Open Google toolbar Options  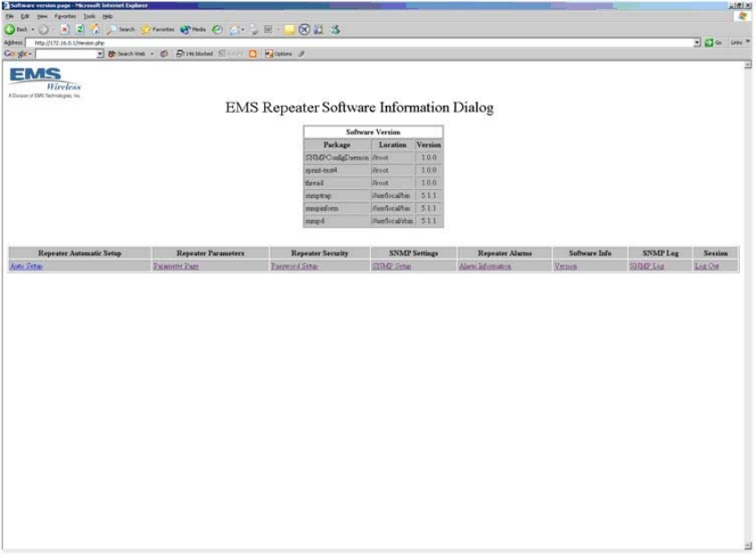[x=279, y=54]
